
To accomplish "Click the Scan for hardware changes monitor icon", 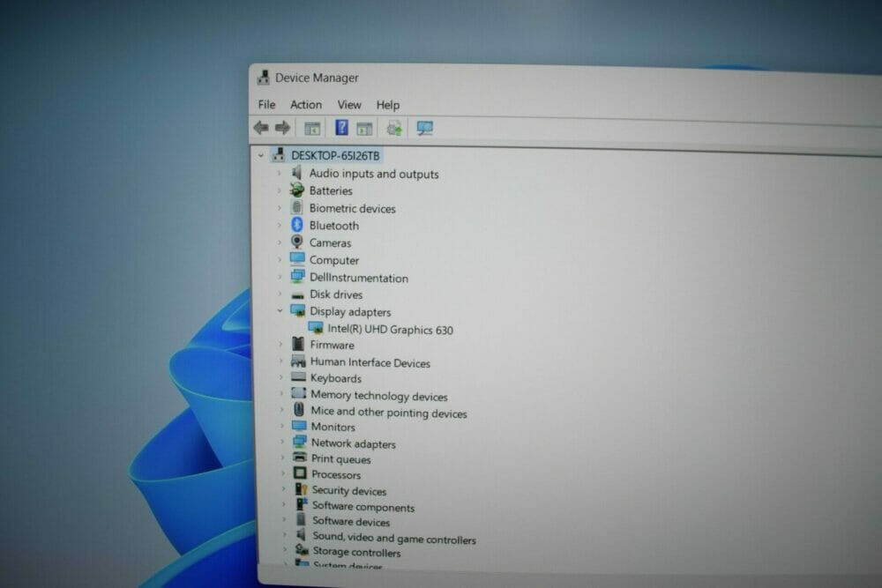I will click(425, 128).
